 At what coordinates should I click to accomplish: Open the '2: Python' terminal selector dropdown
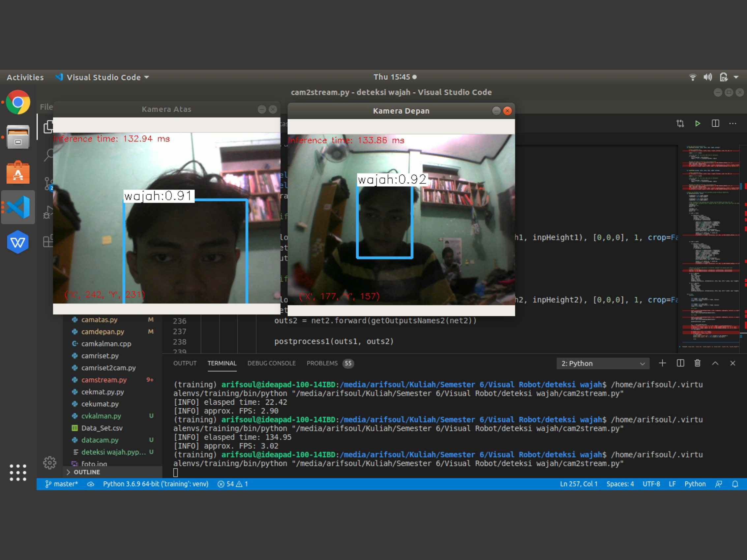click(x=603, y=363)
